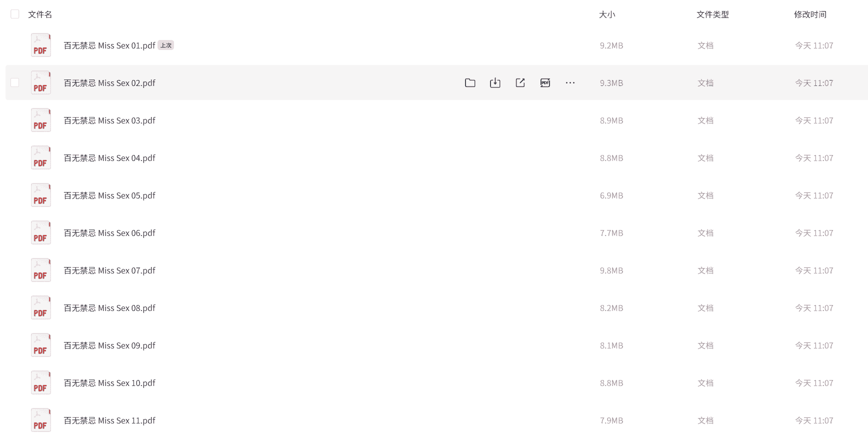The height and width of the screenshot is (440, 868).
Task: Sort files by the 文件名 column header
Action: click(x=40, y=14)
